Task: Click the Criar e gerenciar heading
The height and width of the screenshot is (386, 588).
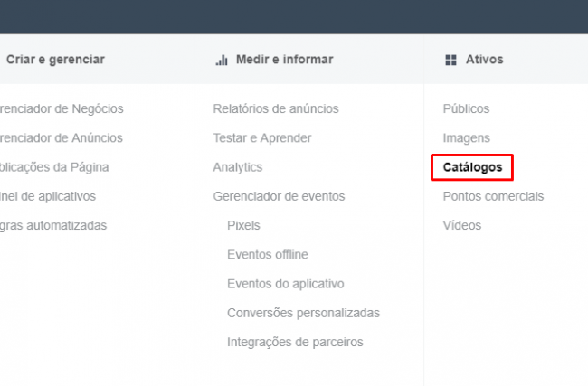Action: (55, 60)
